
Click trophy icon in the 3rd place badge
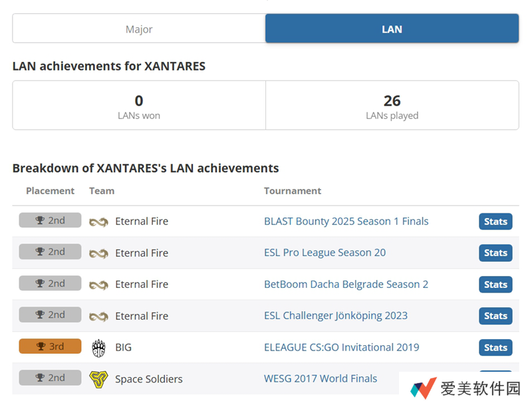click(41, 346)
